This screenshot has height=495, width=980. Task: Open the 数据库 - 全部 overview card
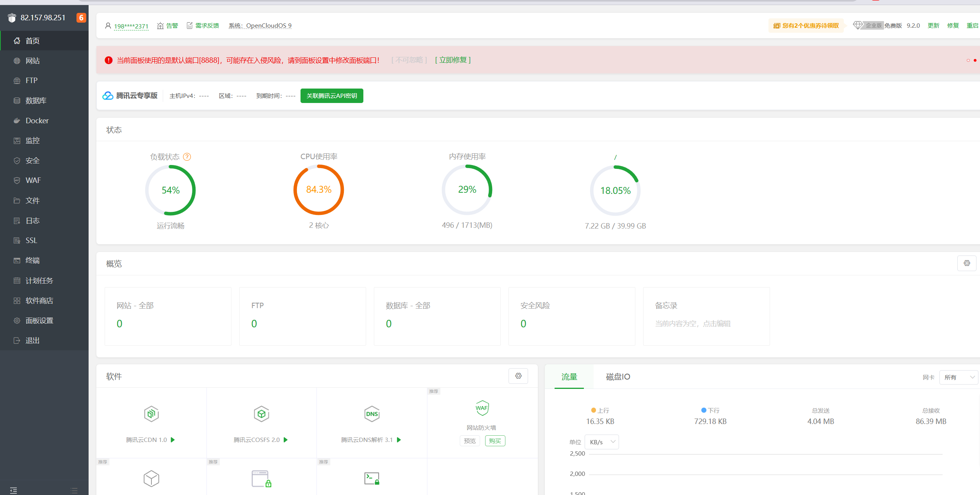(x=437, y=316)
